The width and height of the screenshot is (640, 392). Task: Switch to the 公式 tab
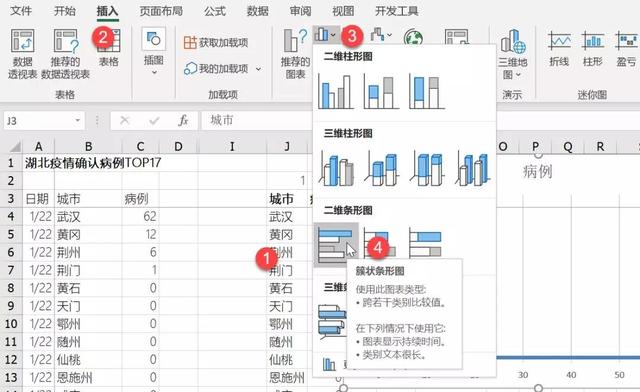(x=215, y=11)
